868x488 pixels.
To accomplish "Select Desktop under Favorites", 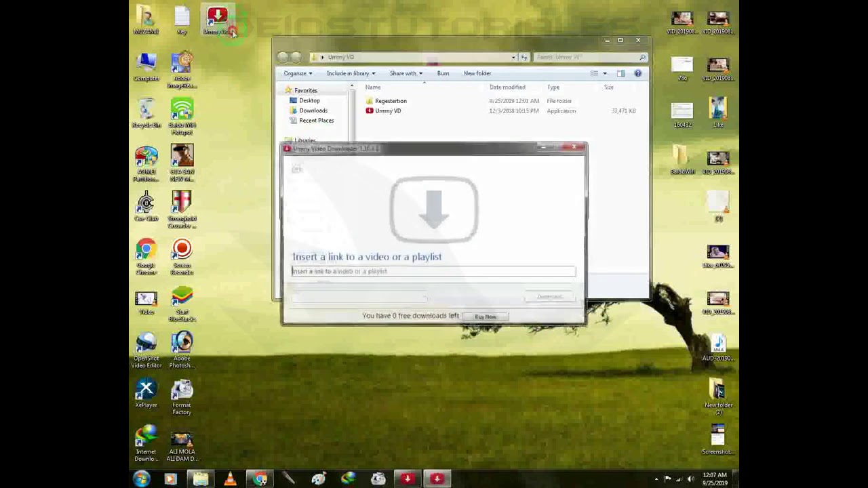I will (x=309, y=100).
